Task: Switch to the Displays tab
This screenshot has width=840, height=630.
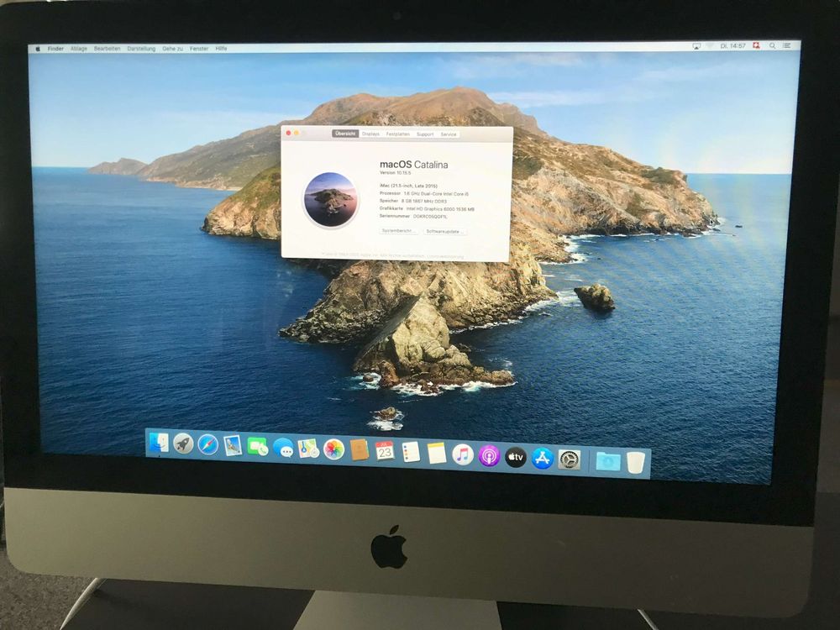Action: pos(370,134)
